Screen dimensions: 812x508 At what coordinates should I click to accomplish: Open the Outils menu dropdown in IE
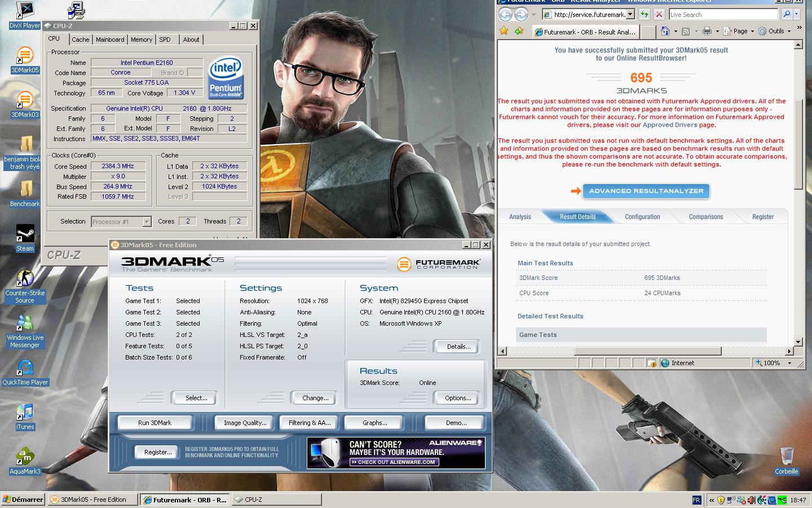775,31
